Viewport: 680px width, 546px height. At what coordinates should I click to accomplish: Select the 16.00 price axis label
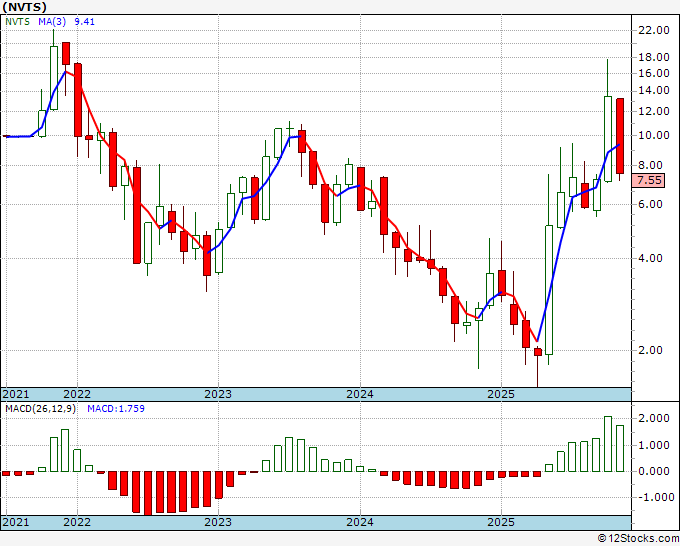(x=654, y=73)
